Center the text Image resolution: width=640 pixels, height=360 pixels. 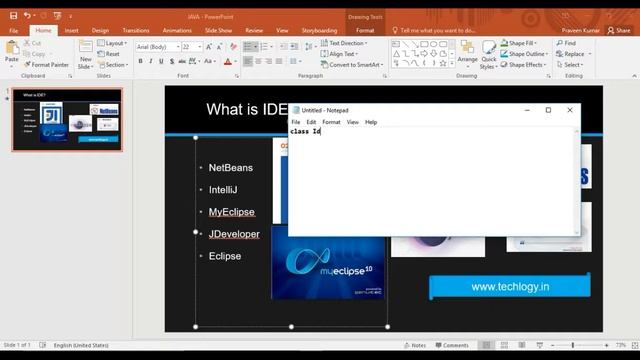[258, 61]
